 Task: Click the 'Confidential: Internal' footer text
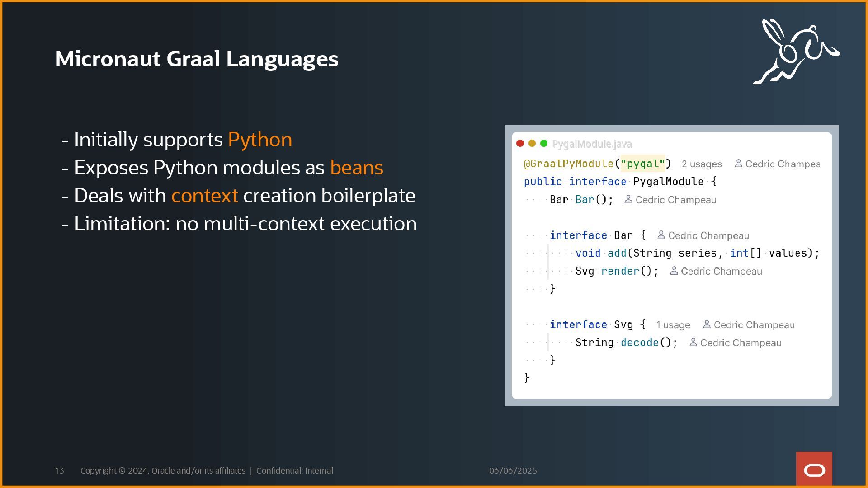[x=294, y=470]
